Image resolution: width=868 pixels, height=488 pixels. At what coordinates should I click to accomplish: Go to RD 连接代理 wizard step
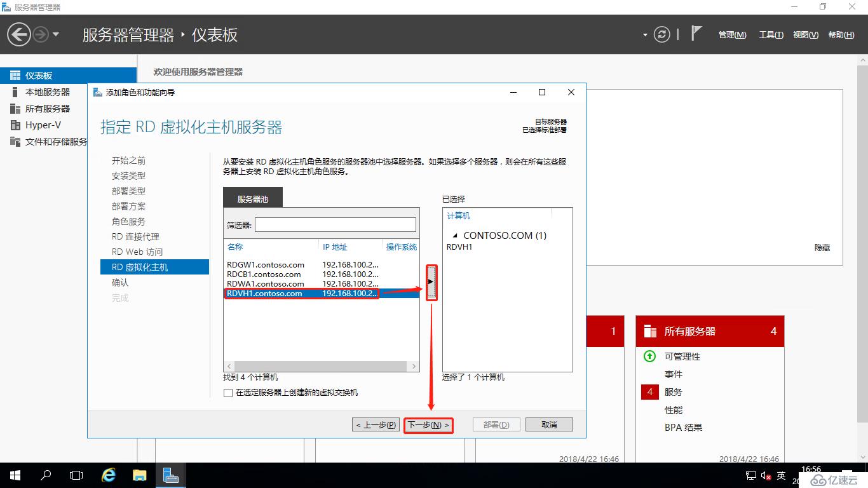[x=135, y=236]
